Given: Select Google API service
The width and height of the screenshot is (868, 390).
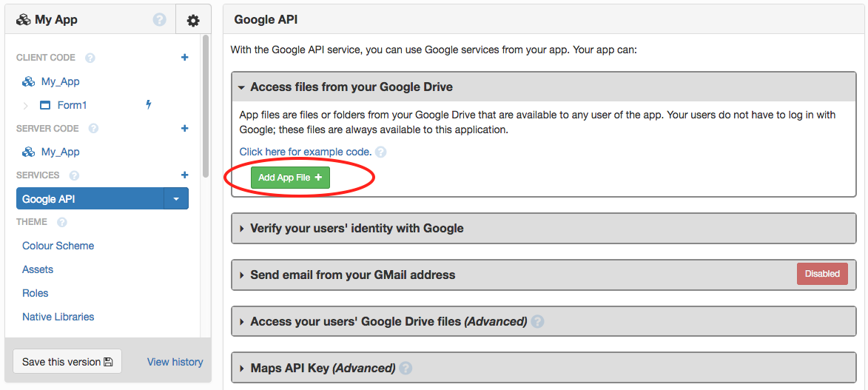Looking at the screenshot, I should [90, 199].
